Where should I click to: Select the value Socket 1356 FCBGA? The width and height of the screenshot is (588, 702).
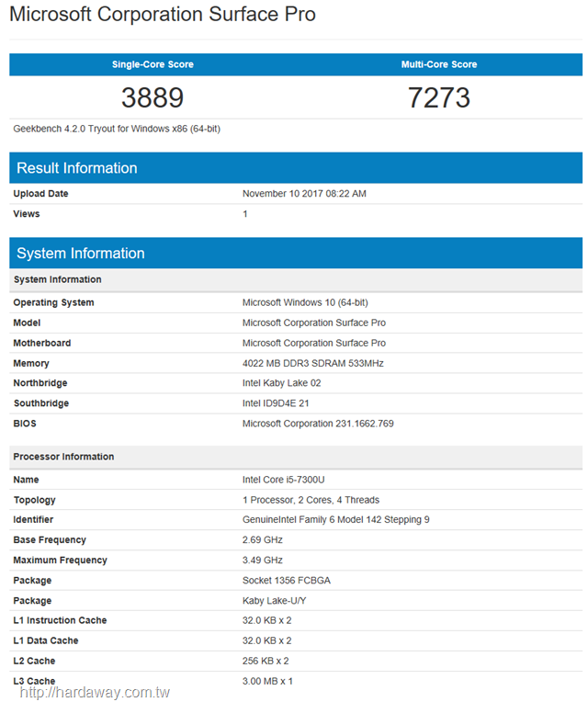click(287, 581)
